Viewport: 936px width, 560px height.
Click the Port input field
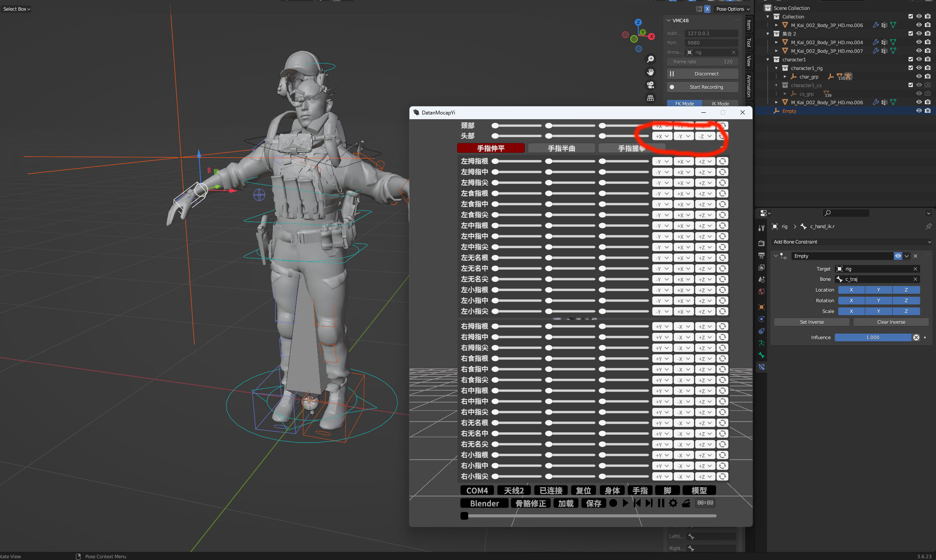711,43
